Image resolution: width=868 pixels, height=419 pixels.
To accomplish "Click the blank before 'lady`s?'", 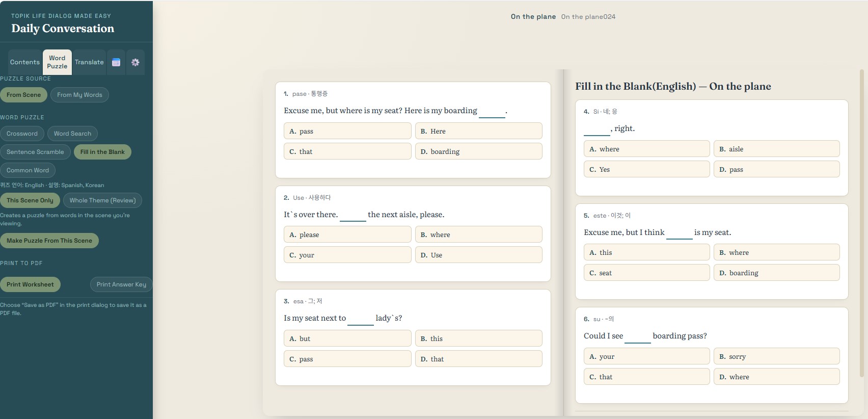I will [x=361, y=320].
